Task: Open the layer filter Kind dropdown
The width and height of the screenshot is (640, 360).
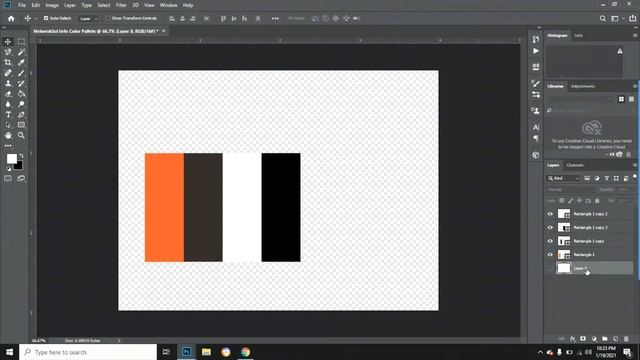Action: 563,178
